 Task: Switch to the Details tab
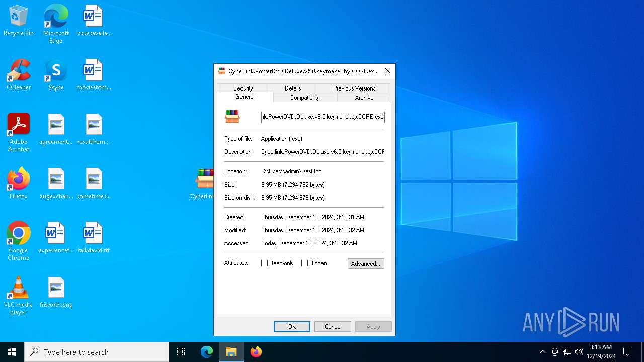pyautogui.click(x=293, y=88)
